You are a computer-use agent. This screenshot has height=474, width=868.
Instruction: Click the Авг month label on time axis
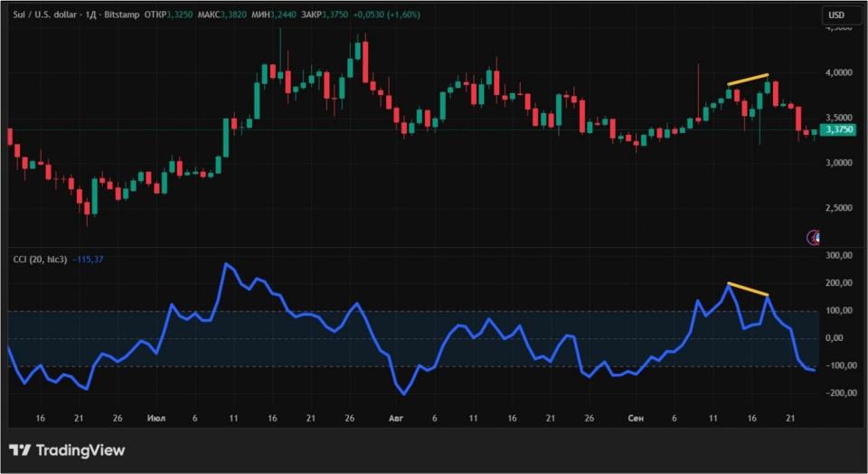(395, 420)
